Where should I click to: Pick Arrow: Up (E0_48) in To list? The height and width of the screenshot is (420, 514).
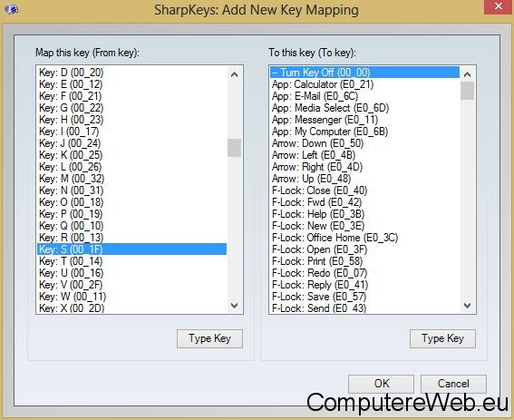pos(364,179)
